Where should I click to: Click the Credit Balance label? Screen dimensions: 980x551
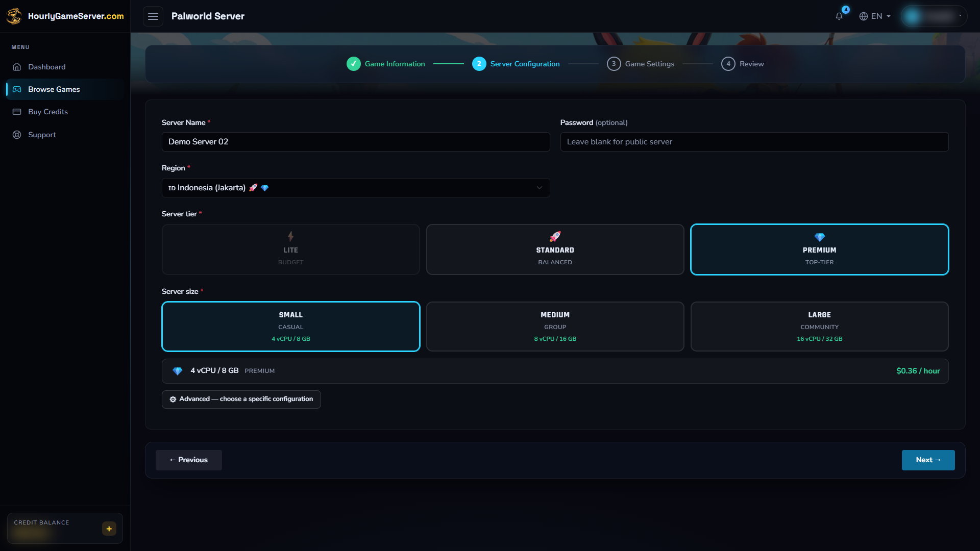[41, 522]
